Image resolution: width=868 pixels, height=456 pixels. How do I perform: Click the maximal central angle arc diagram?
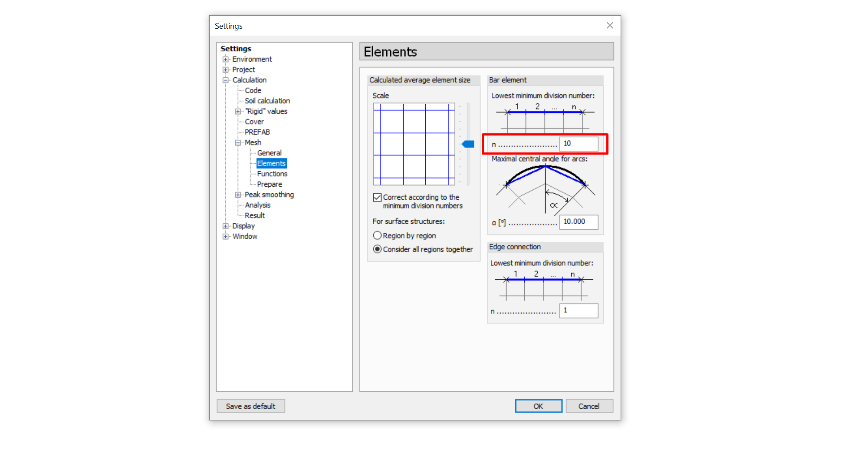pos(545,189)
